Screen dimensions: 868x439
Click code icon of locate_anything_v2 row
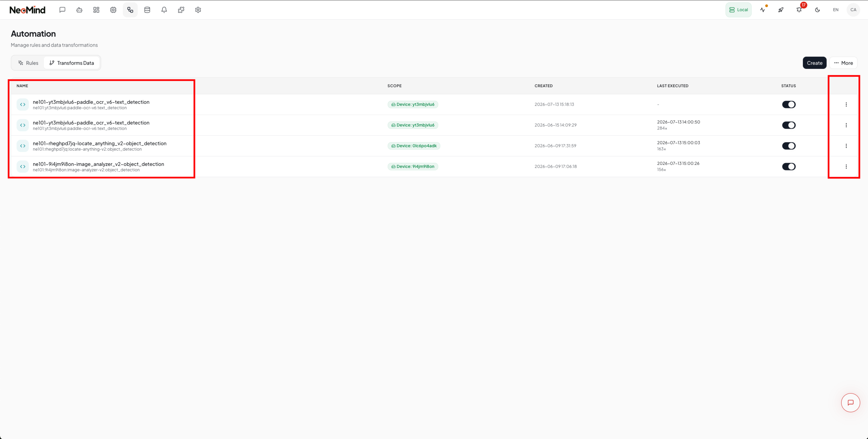[23, 146]
